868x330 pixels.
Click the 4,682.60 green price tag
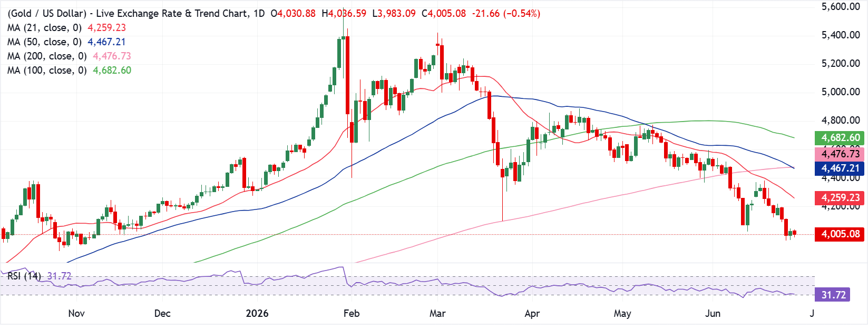click(840, 138)
